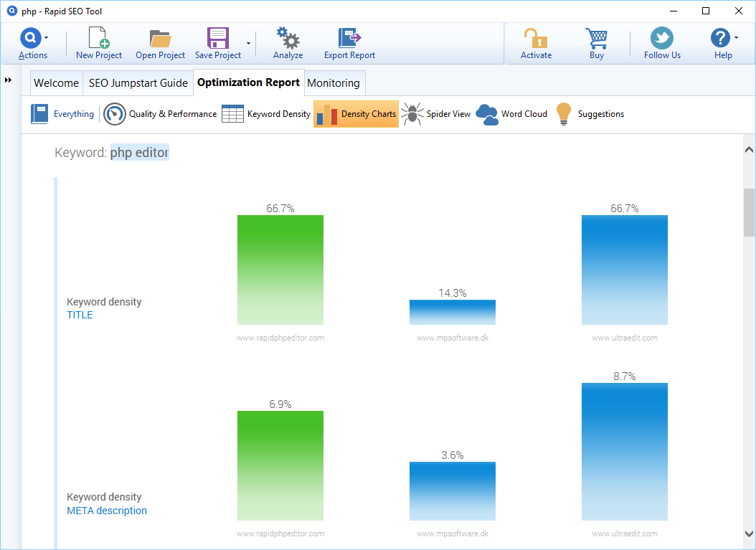The width and height of the screenshot is (756, 550).
Task: Open the Buy shopping cart
Action: click(x=596, y=39)
